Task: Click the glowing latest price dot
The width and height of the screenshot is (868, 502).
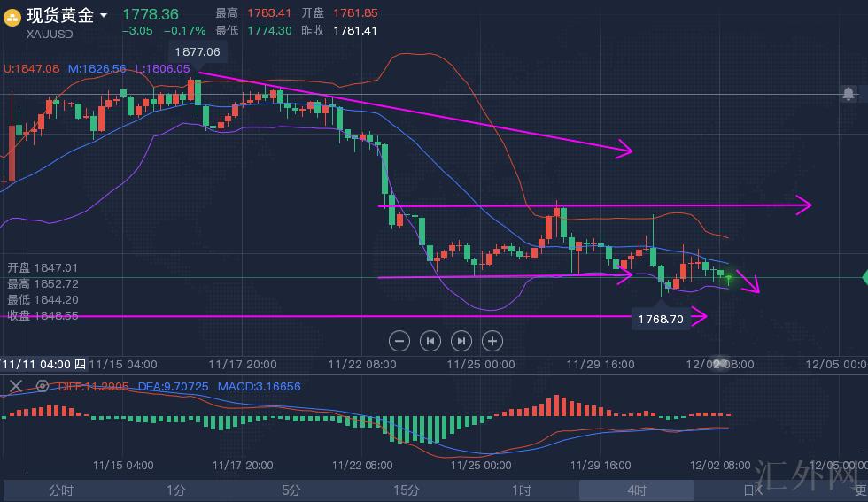Action: point(729,277)
